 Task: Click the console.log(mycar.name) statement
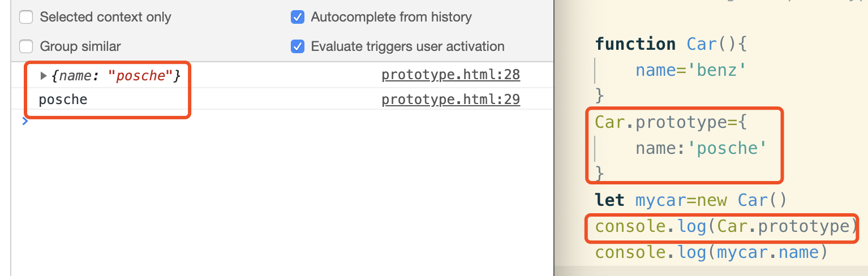tap(711, 252)
